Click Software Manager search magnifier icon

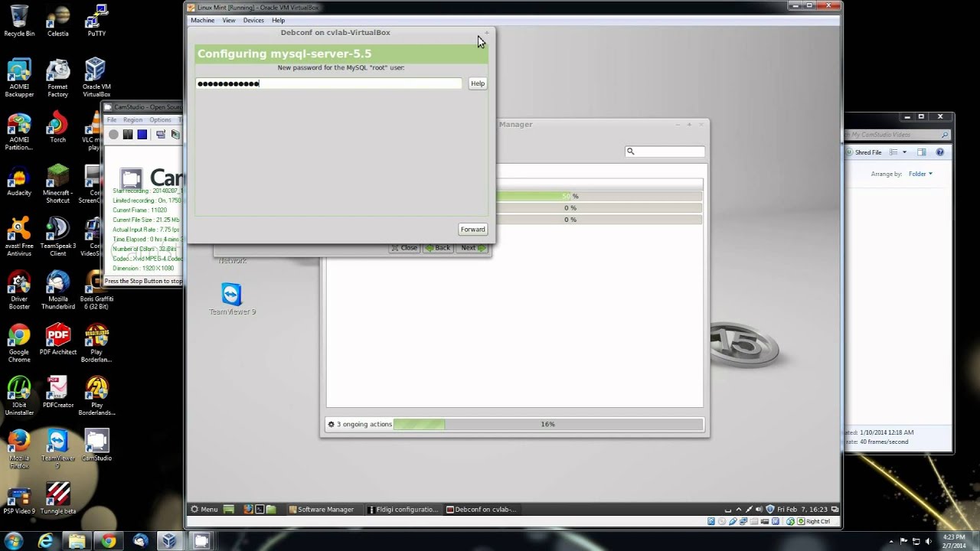coord(631,152)
